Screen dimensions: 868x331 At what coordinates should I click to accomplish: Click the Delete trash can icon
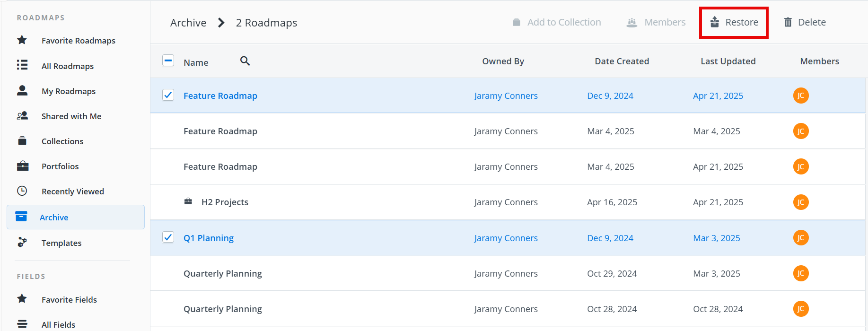click(x=788, y=22)
